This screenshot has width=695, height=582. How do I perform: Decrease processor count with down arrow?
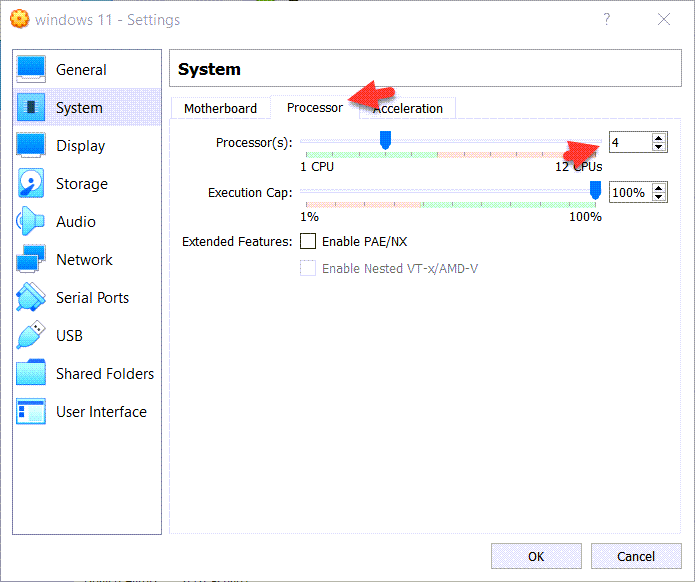[658, 148]
